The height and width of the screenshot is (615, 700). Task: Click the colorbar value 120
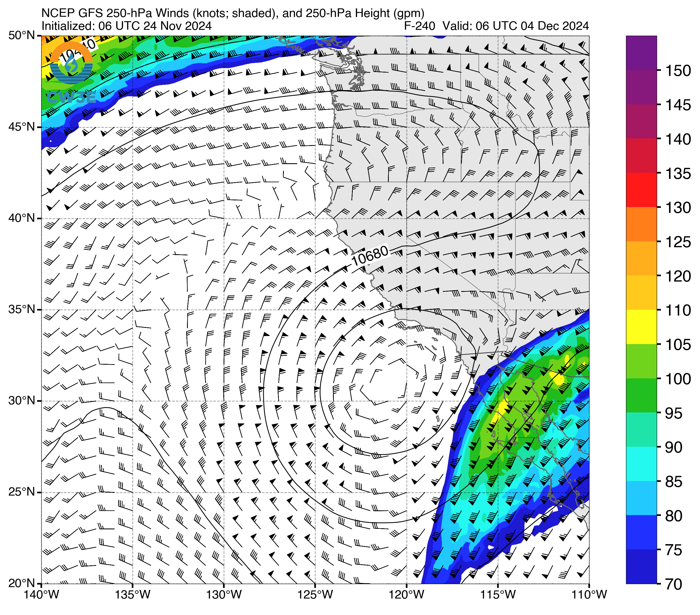point(678,276)
